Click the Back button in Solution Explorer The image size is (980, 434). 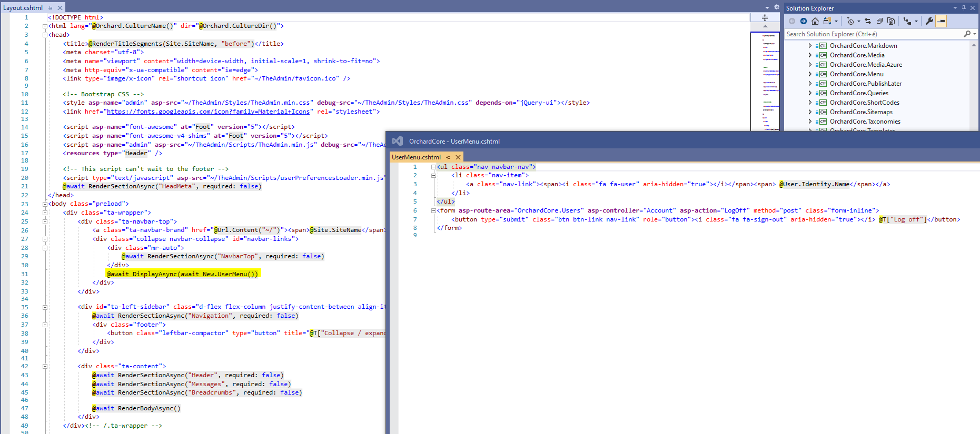(x=792, y=21)
